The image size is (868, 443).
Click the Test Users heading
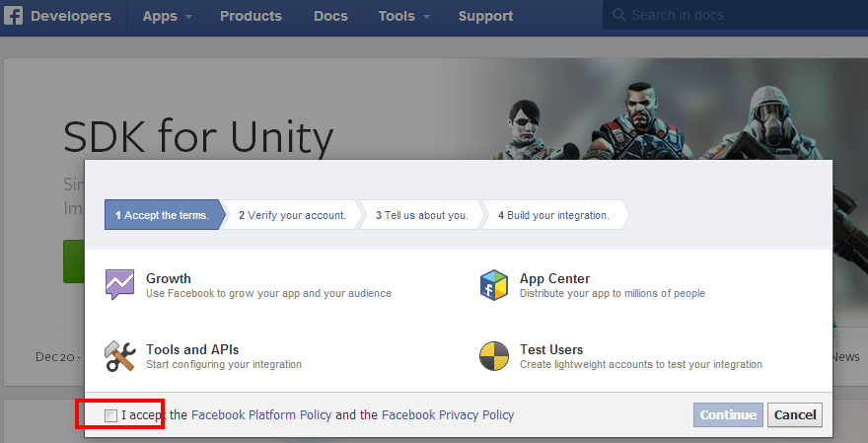pyautogui.click(x=550, y=349)
